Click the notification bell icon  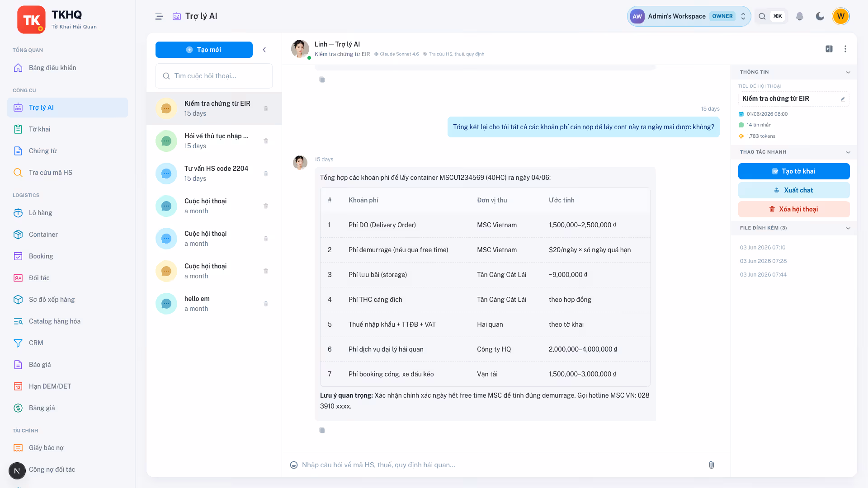[800, 16]
